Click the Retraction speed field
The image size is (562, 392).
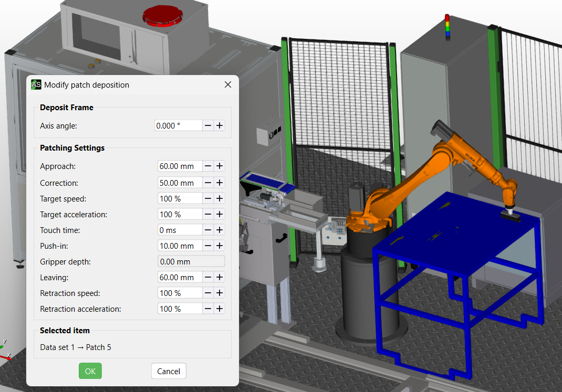point(180,293)
